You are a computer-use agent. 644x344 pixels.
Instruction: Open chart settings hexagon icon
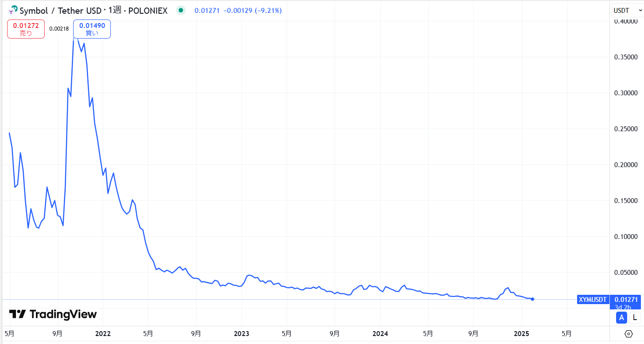tap(628, 333)
